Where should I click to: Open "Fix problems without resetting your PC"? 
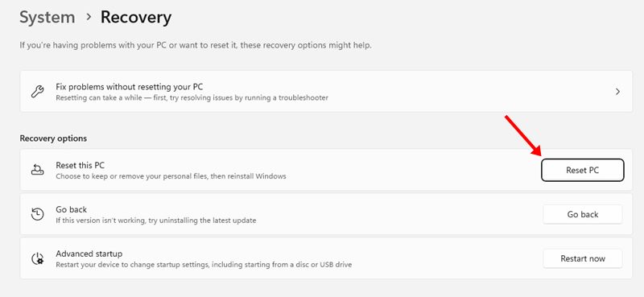(326, 92)
